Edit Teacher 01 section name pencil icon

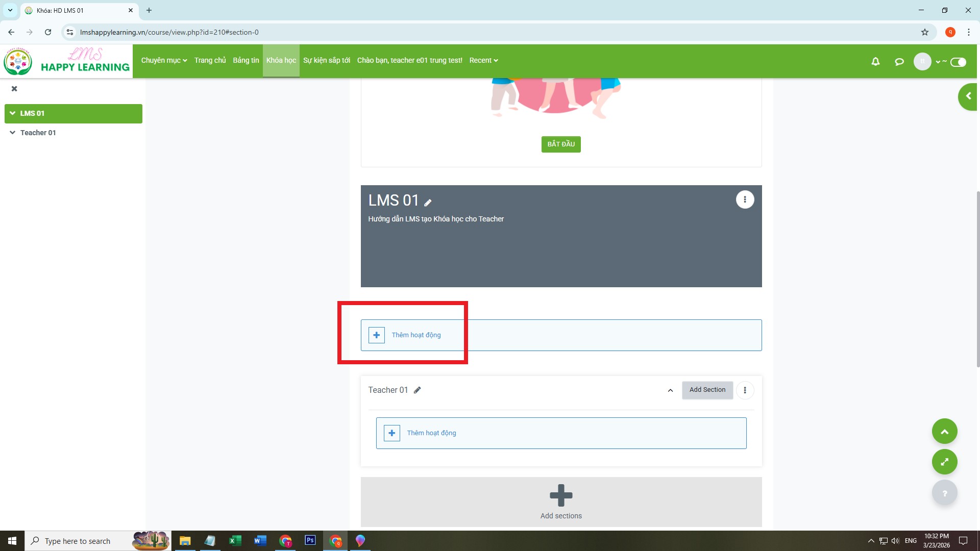click(x=417, y=390)
